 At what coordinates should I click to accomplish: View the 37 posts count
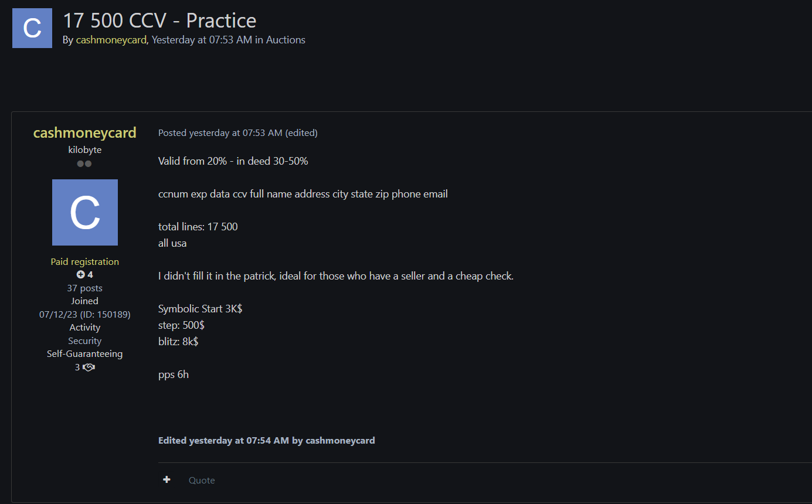tap(85, 288)
